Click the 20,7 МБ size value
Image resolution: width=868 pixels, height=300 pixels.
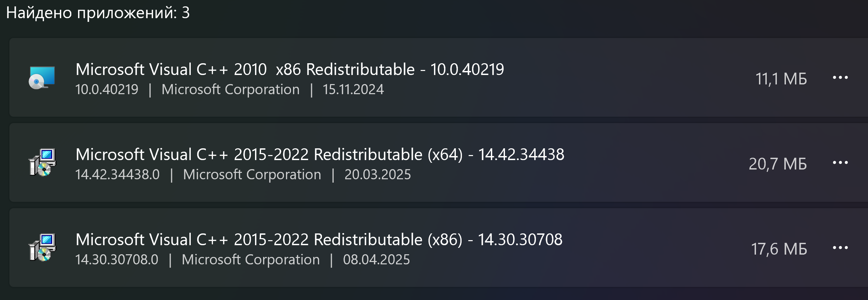[x=778, y=164]
